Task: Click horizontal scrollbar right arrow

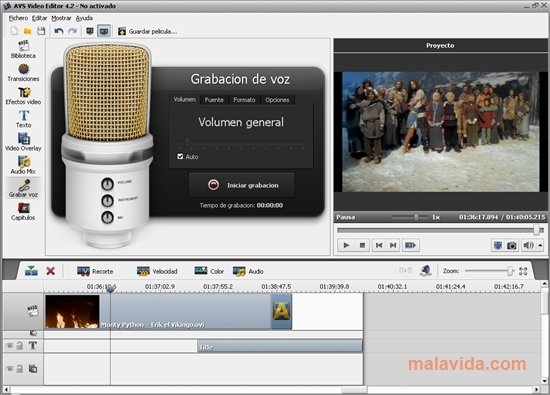Action: (x=536, y=389)
